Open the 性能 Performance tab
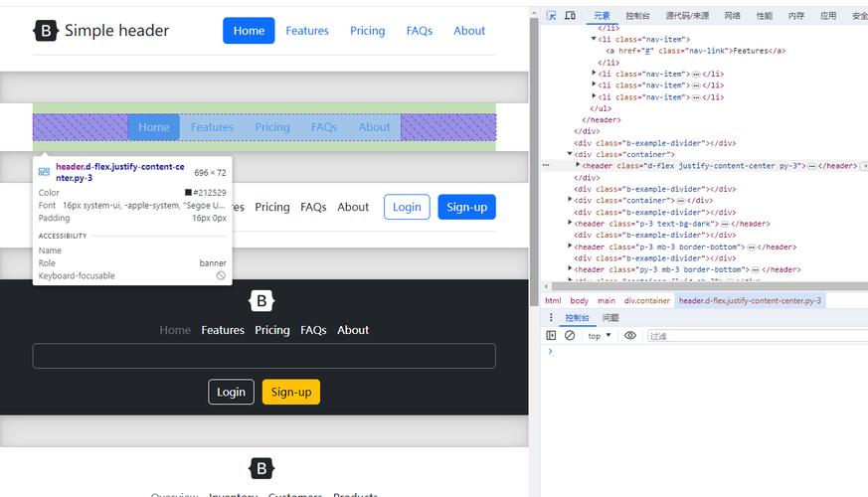The height and width of the screenshot is (497, 868). point(765,16)
